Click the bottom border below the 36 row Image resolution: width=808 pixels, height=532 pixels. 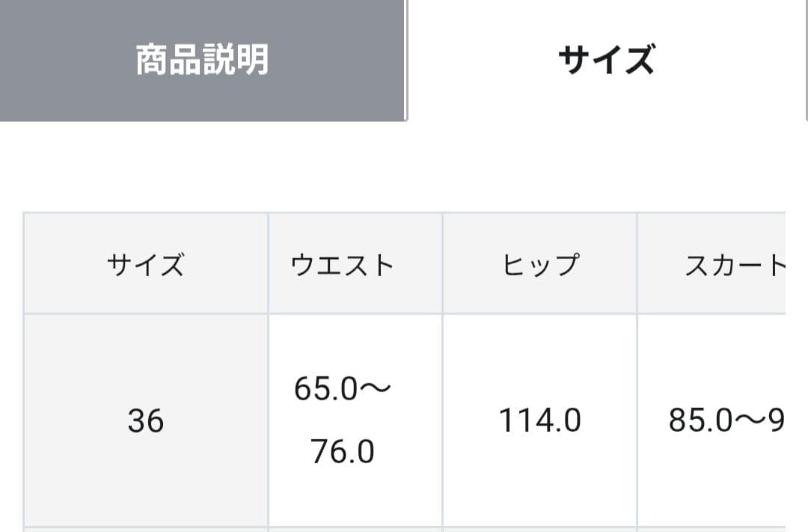click(404, 528)
